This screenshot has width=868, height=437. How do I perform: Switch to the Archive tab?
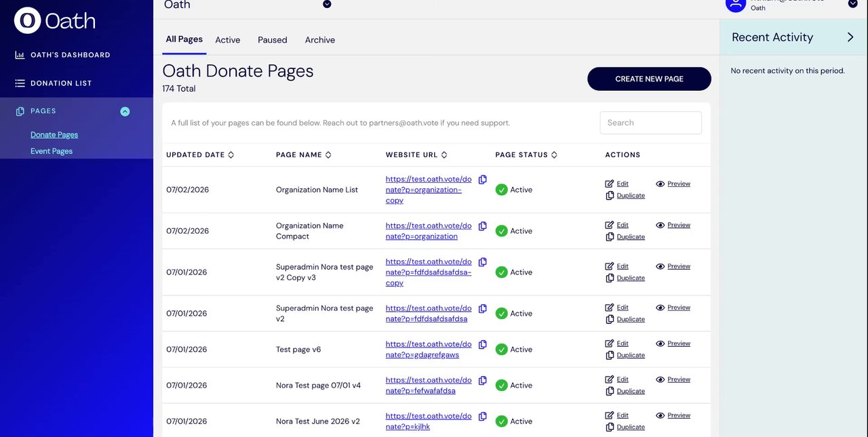tap(320, 40)
